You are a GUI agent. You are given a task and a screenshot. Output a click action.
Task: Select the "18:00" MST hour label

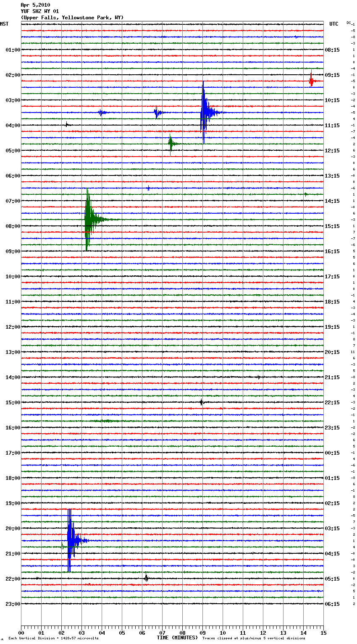coord(13,478)
